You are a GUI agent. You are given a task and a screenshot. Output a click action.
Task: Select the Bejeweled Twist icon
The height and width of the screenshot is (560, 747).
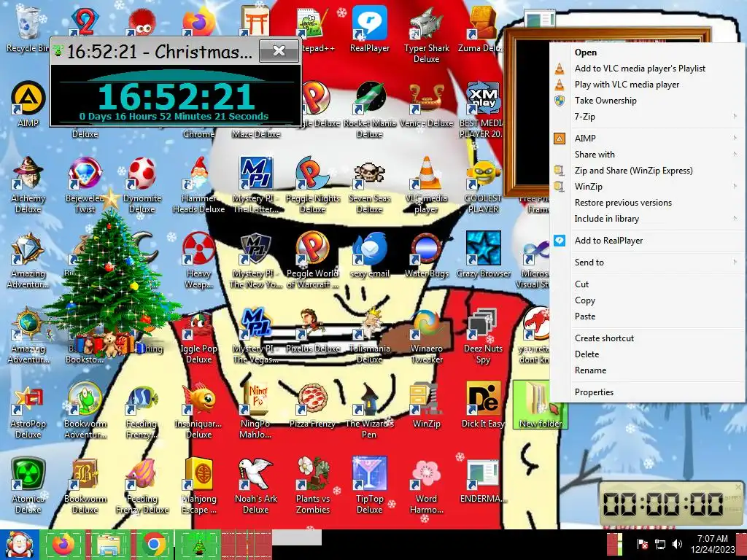point(85,184)
